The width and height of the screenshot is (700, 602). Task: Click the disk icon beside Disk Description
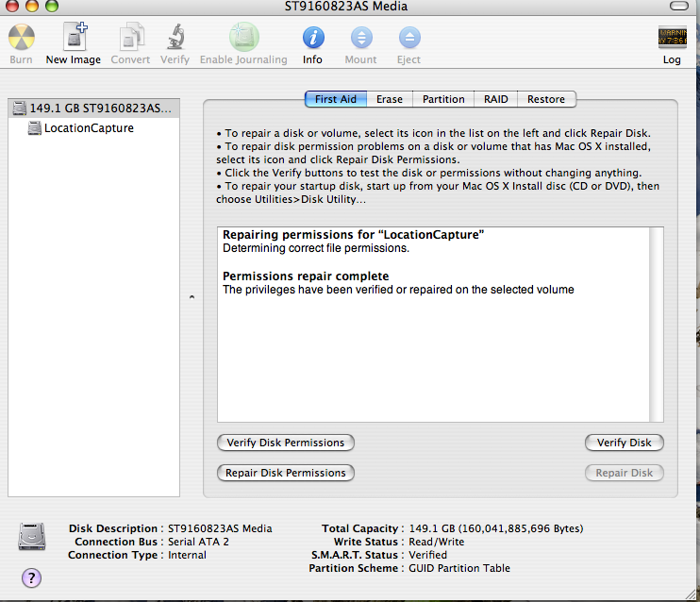32,536
